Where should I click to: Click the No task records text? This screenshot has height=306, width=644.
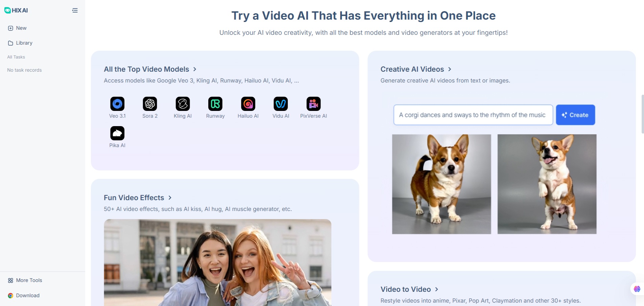coord(24,70)
